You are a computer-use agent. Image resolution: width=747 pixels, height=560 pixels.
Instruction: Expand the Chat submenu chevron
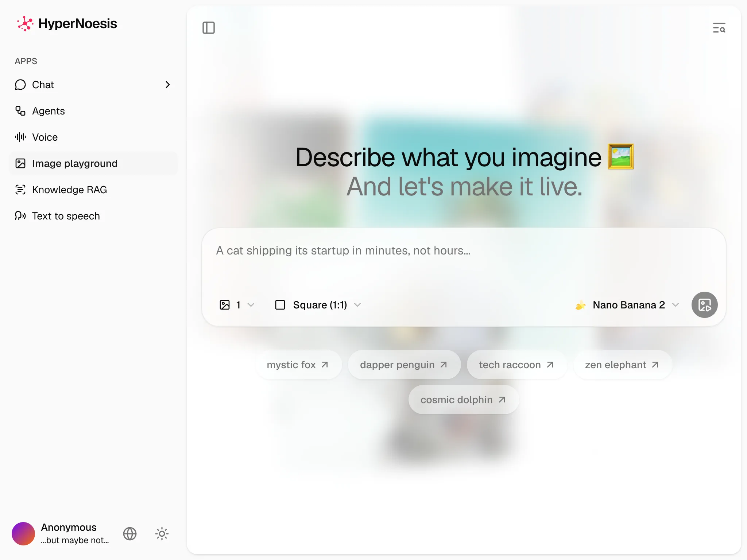tap(168, 85)
